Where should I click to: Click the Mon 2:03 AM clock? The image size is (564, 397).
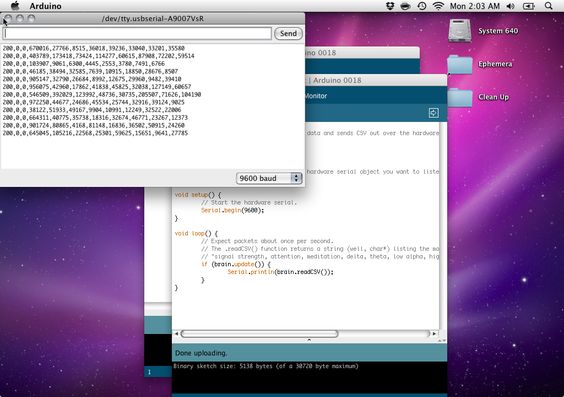(x=474, y=6)
